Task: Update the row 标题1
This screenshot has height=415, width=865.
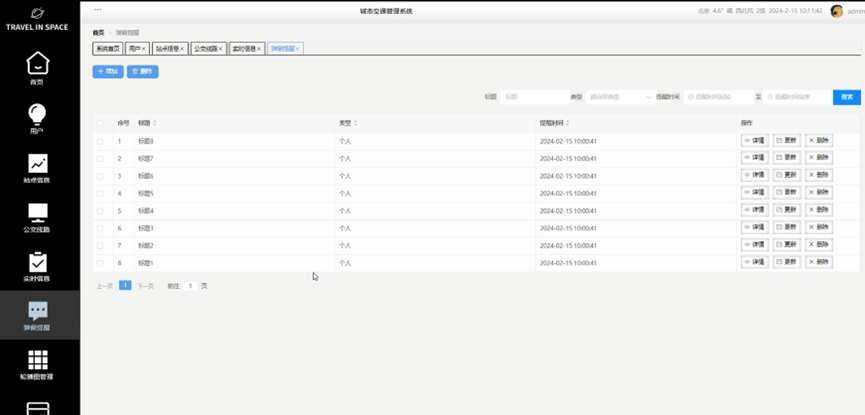Action: (787, 262)
